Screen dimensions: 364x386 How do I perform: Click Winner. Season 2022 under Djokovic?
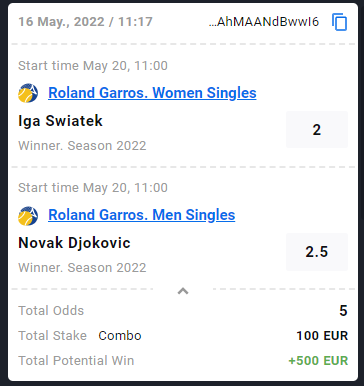[82, 268]
